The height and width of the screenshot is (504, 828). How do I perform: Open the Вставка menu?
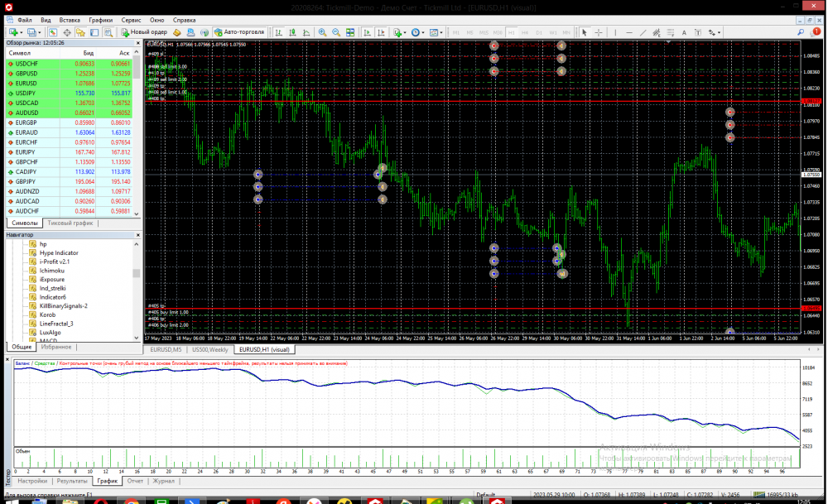(x=70, y=20)
